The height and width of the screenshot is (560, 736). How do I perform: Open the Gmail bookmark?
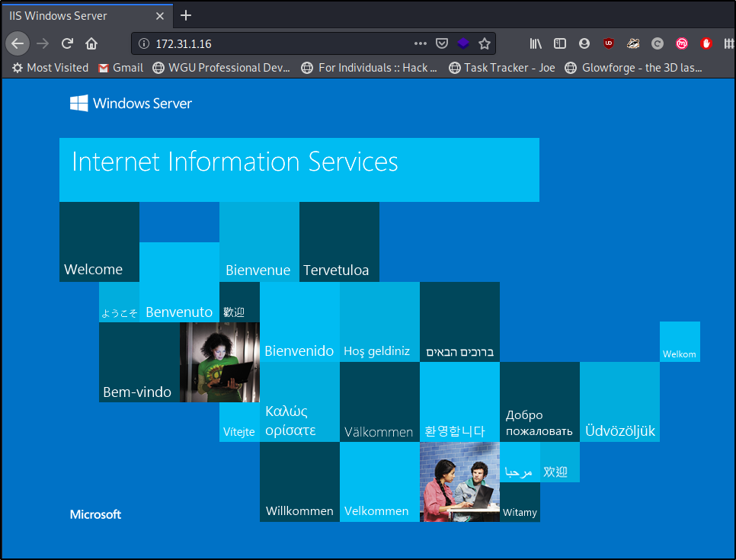[x=120, y=68]
